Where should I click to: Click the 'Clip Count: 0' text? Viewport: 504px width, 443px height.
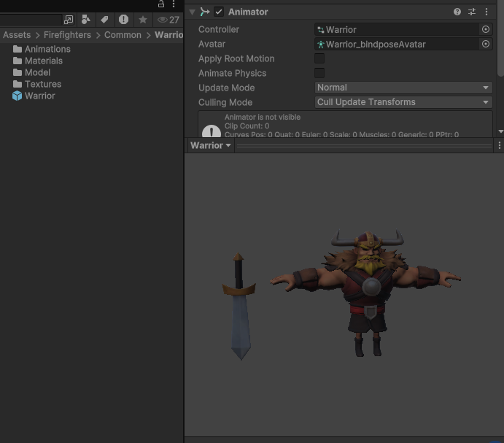point(247,126)
